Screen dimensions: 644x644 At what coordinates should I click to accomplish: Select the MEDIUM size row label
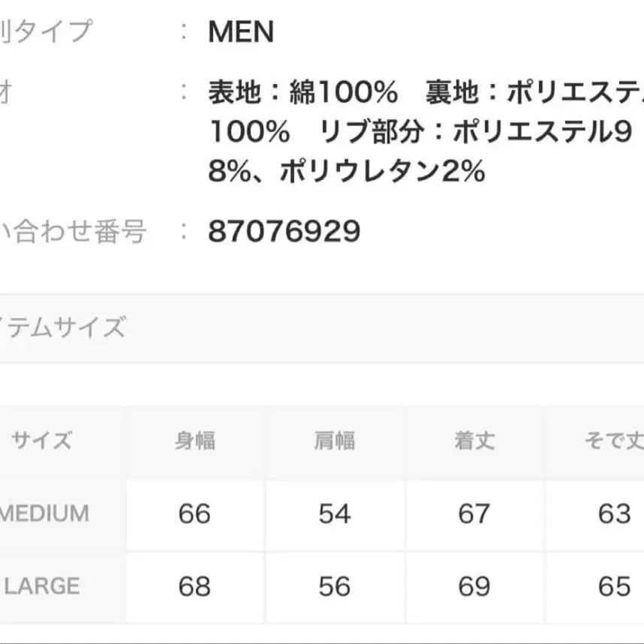click(x=44, y=514)
